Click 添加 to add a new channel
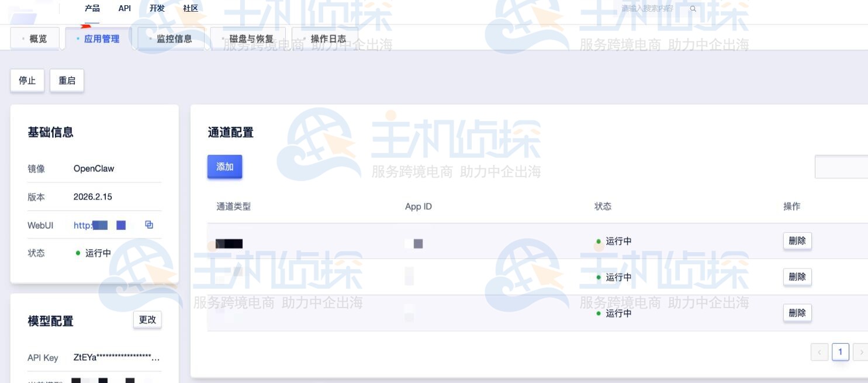The height and width of the screenshot is (383, 868). [224, 167]
